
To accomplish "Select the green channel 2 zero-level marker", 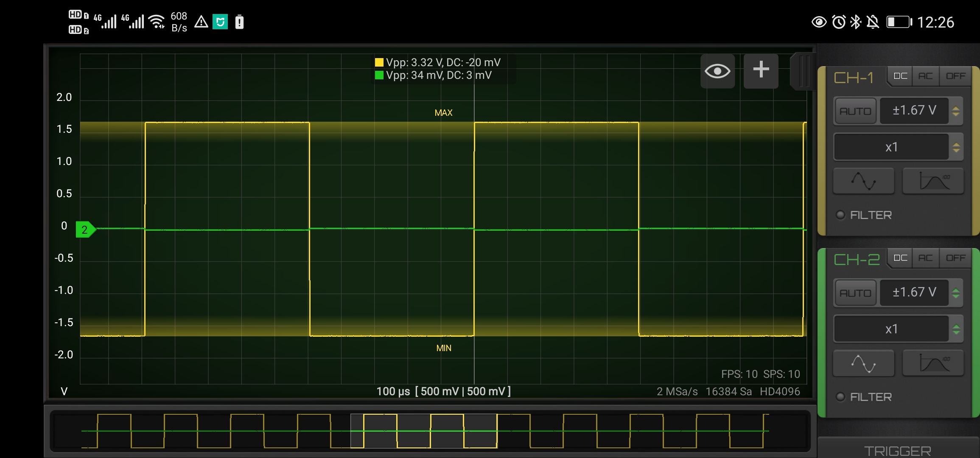I will pos(86,229).
